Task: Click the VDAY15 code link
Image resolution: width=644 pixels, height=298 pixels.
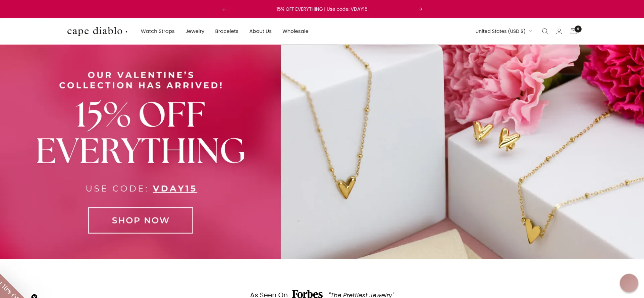Action: point(175,189)
